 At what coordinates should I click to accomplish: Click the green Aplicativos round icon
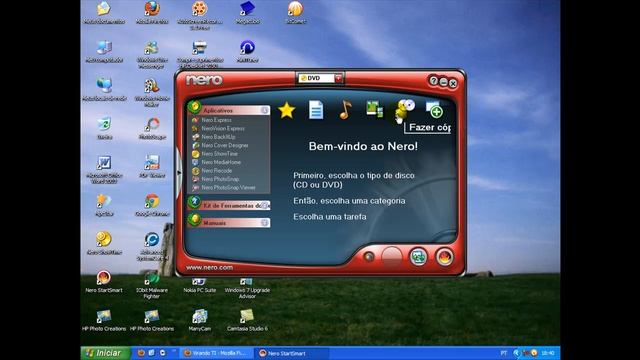click(x=194, y=107)
